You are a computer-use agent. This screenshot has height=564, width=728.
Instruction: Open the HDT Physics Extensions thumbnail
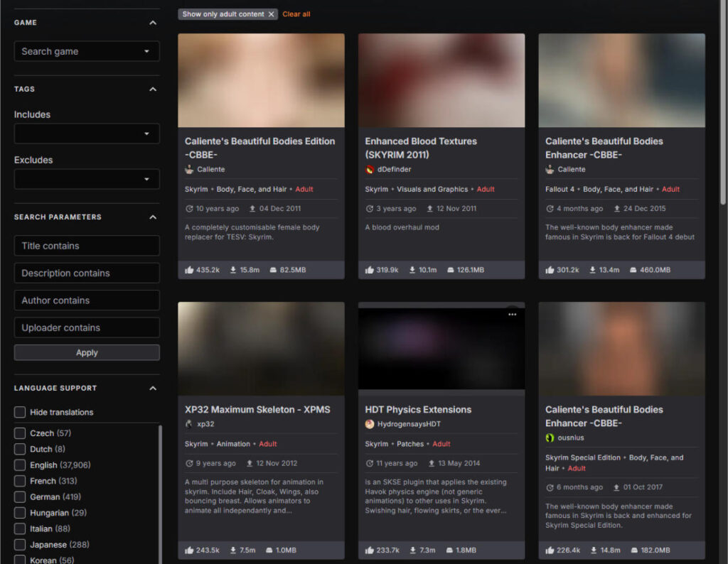click(x=441, y=349)
